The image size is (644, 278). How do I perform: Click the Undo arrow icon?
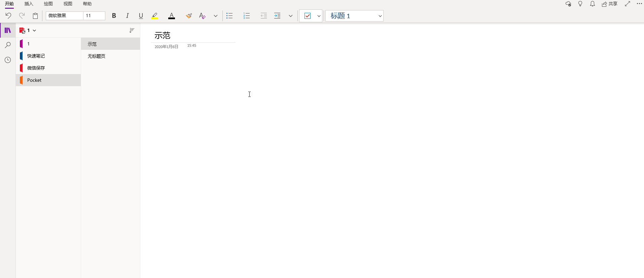tap(8, 15)
